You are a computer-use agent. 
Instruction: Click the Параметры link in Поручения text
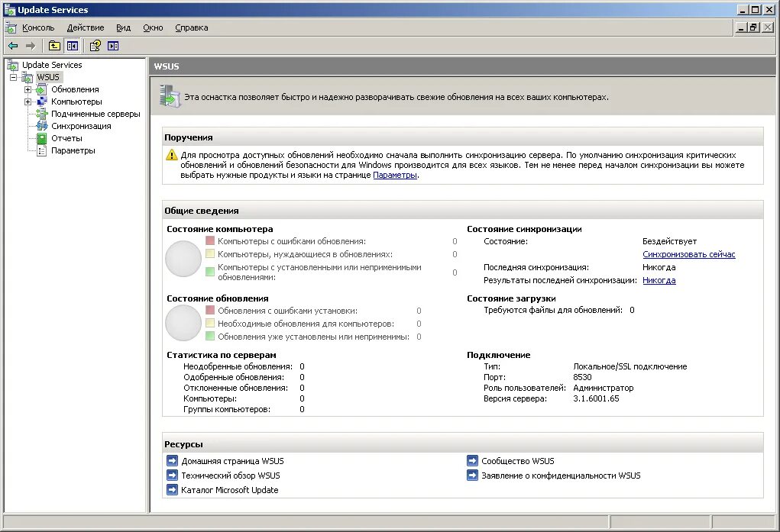395,175
